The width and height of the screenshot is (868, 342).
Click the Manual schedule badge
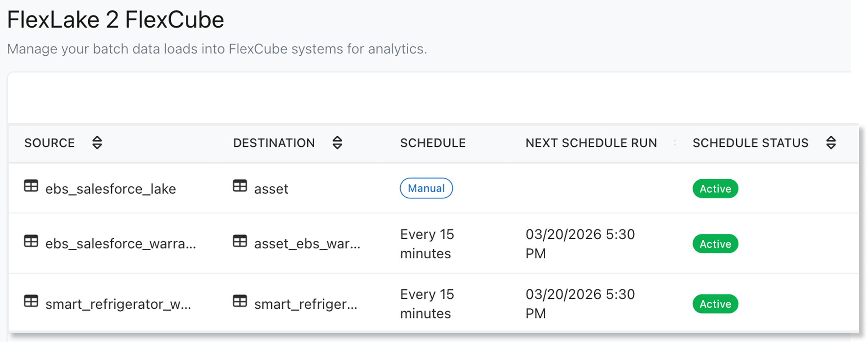click(426, 188)
